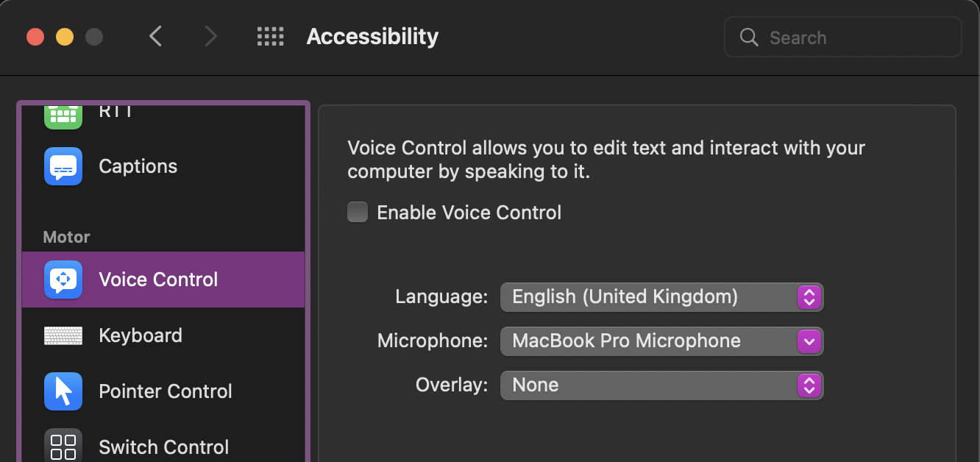The height and width of the screenshot is (462, 980).
Task: Select Switch Control in the sidebar
Action: pyautogui.click(x=164, y=447)
